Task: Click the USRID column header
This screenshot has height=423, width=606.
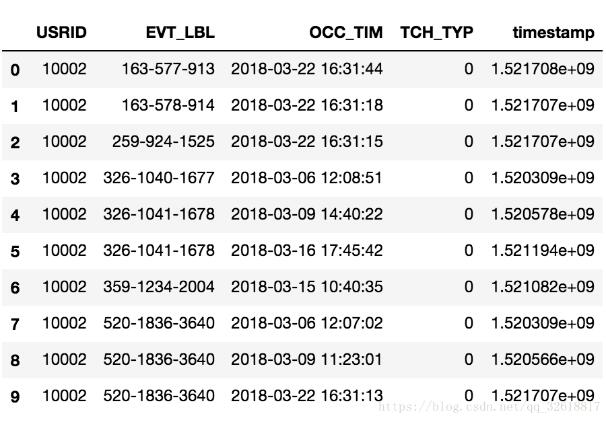Action: pyautogui.click(x=61, y=33)
